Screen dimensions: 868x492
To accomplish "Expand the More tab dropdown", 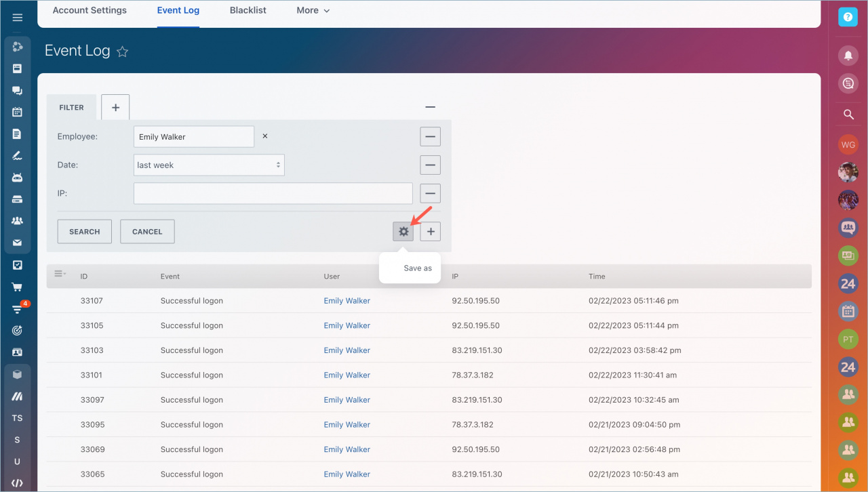I will tap(313, 11).
